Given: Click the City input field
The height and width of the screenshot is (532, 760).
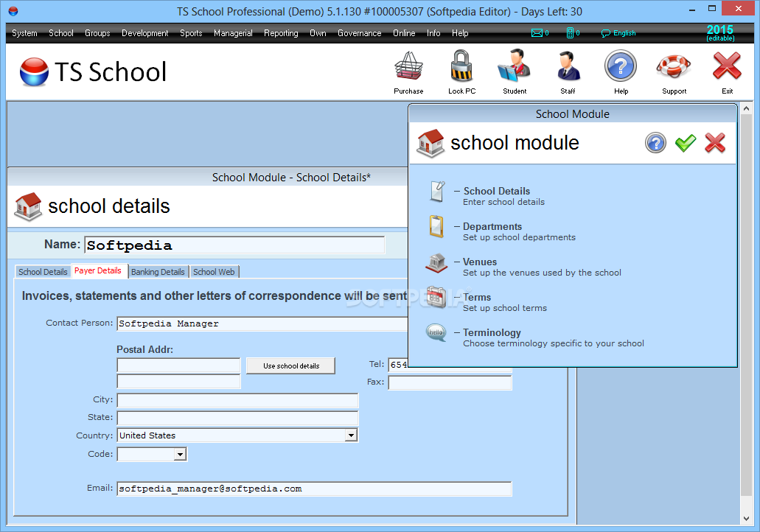Looking at the screenshot, I should tap(237, 400).
